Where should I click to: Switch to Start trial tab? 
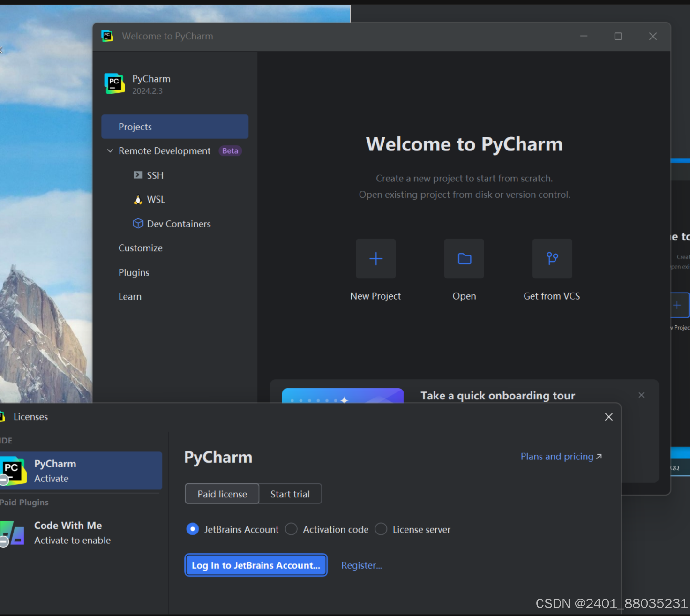tap(290, 494)
